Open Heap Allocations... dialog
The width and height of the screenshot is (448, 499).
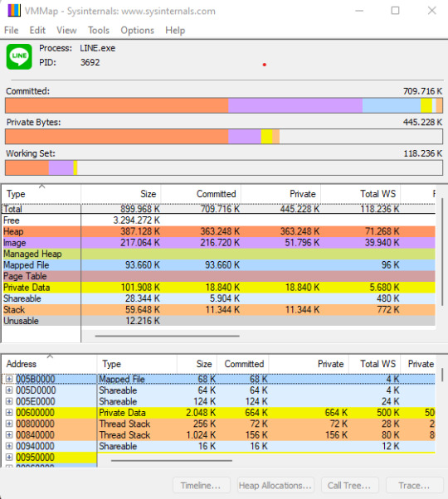click(275, 485)
